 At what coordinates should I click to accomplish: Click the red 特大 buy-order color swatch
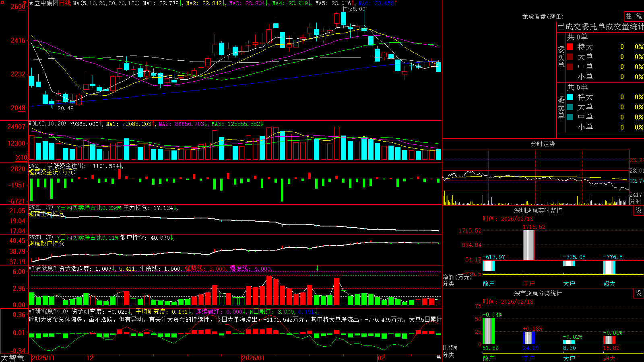coord(570,47)
